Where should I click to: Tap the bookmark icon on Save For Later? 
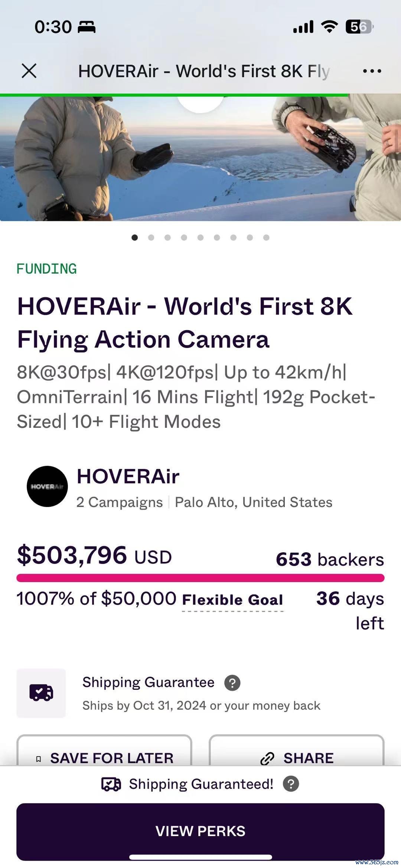[38, 758]
